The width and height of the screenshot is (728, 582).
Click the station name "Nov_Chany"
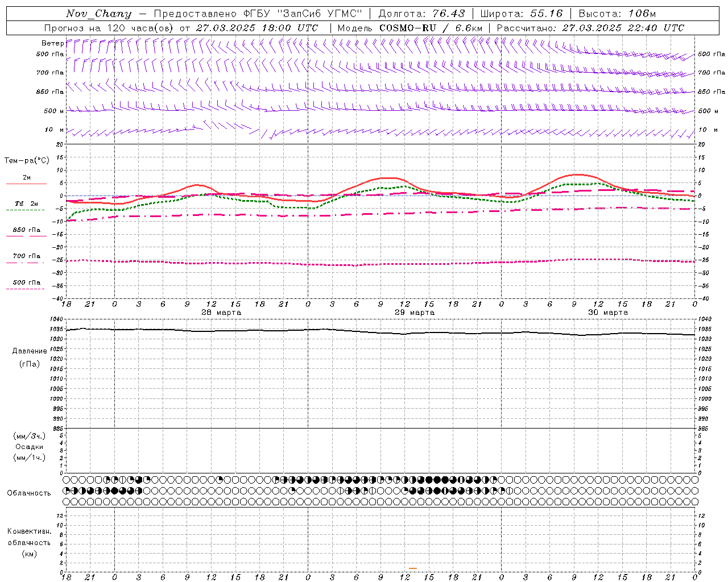pyautogui.click(x=98, y=14)
